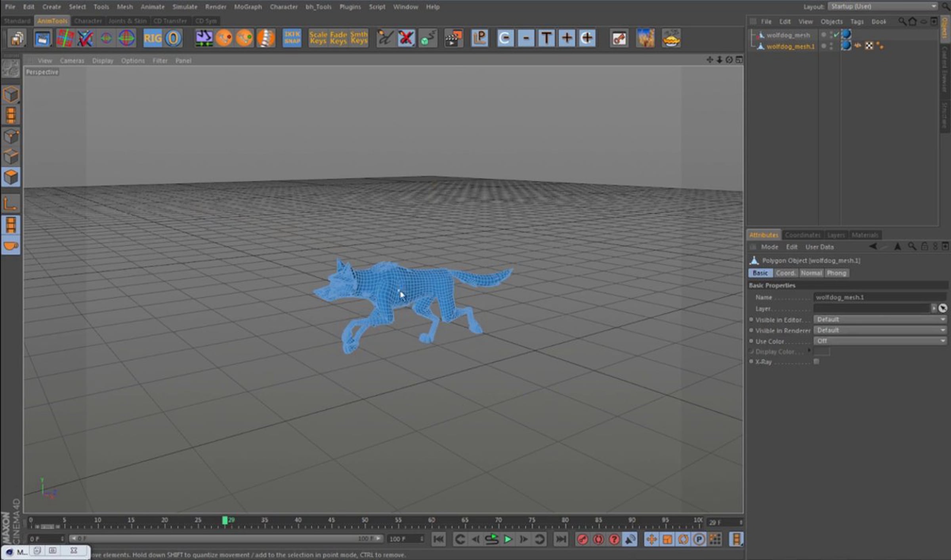Image resolution: width=951 pixels, height=560 pixels.
Task: Toggle visibility dots for wolfdog_mesh
Action: (831, 35)
